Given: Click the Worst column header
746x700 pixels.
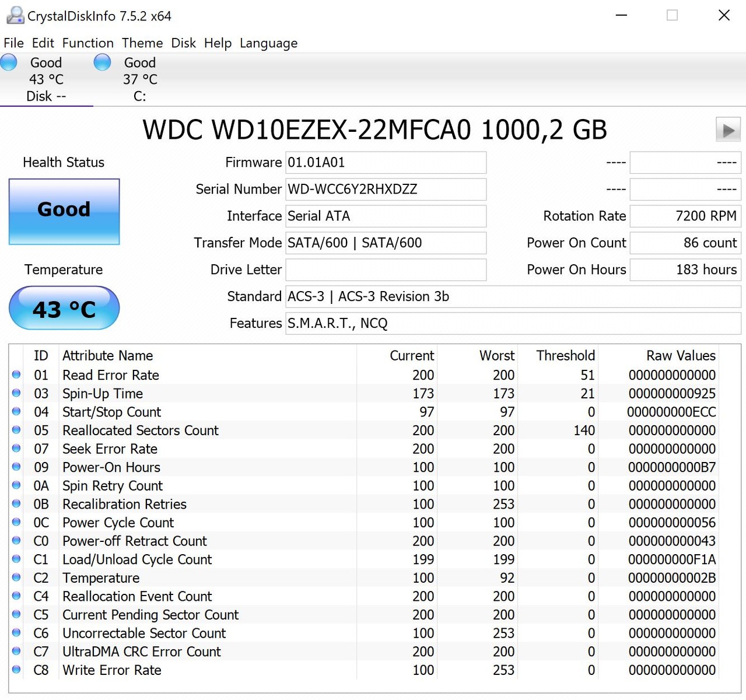Looking at the screenshot, I should [497, 355].
